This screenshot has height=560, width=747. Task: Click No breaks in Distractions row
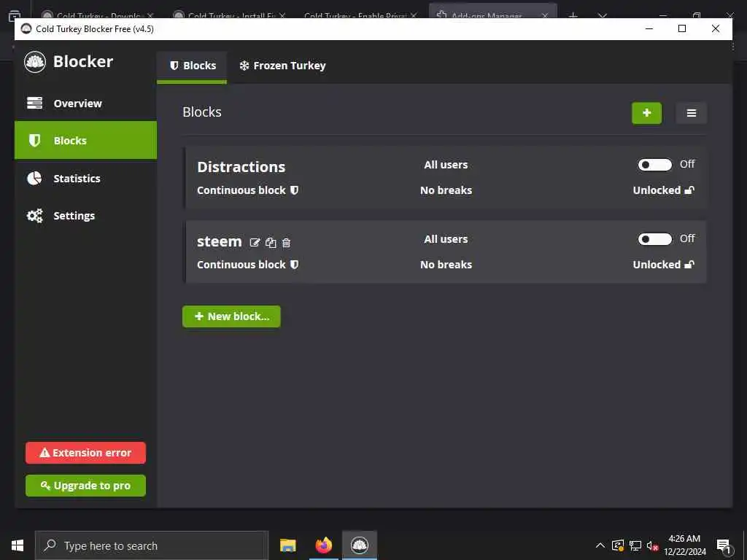tap(446, 190)
